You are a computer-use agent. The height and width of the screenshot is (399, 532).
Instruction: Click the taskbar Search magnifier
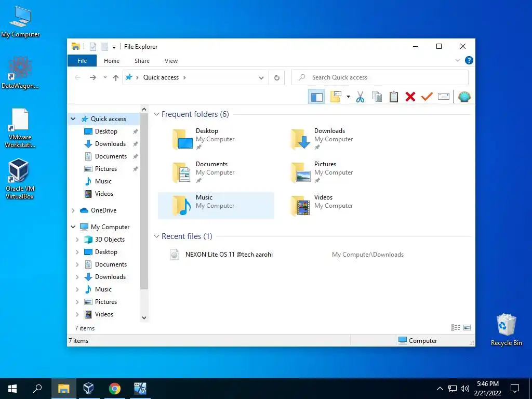(x=37, y=389)
